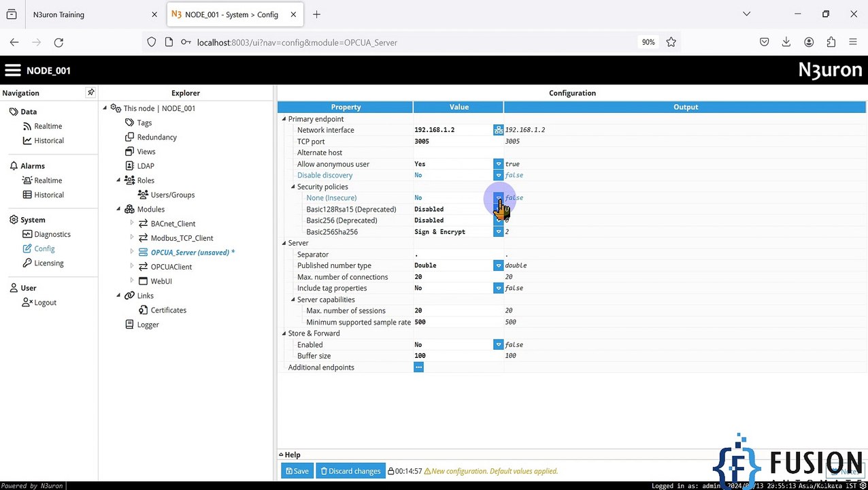
Task: Open Allow anonymous user dropdown
Action: (498, 164)
